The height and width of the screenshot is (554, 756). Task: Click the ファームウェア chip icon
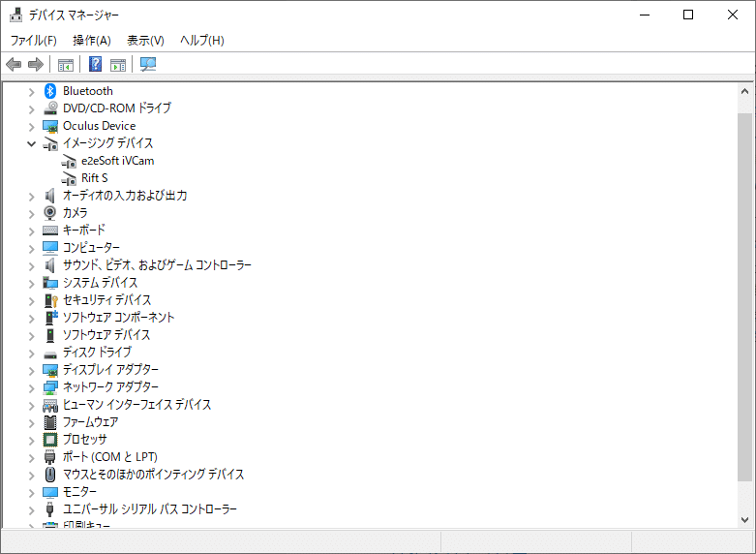point(50,422)
